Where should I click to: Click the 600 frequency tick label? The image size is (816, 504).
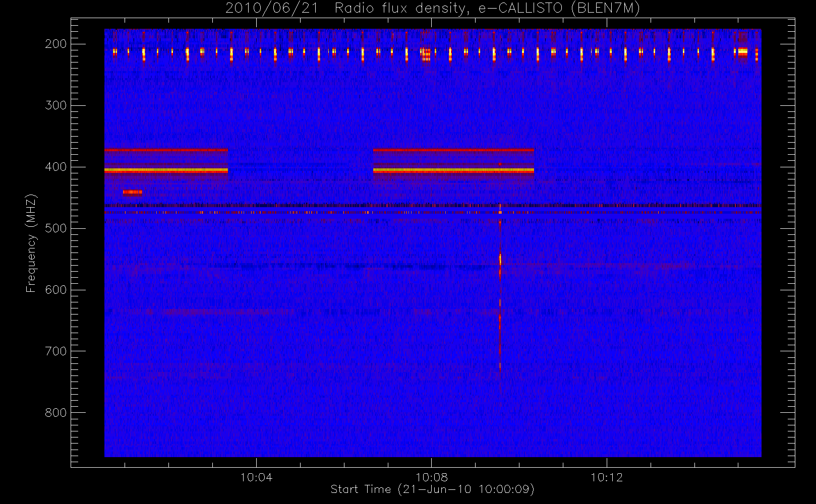coord(56,290)
